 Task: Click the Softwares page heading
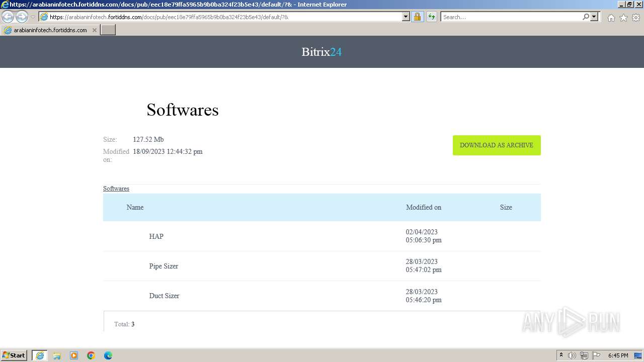coord(183,110)
